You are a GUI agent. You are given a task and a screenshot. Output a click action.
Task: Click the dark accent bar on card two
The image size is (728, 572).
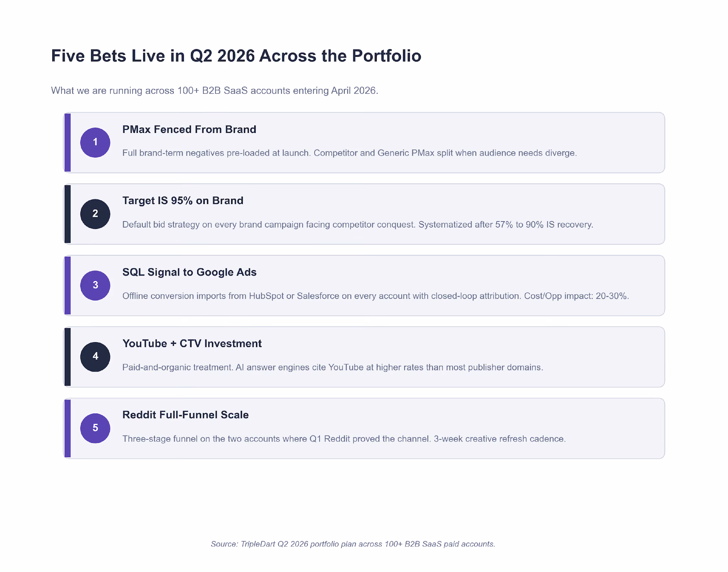coord(68,214)
